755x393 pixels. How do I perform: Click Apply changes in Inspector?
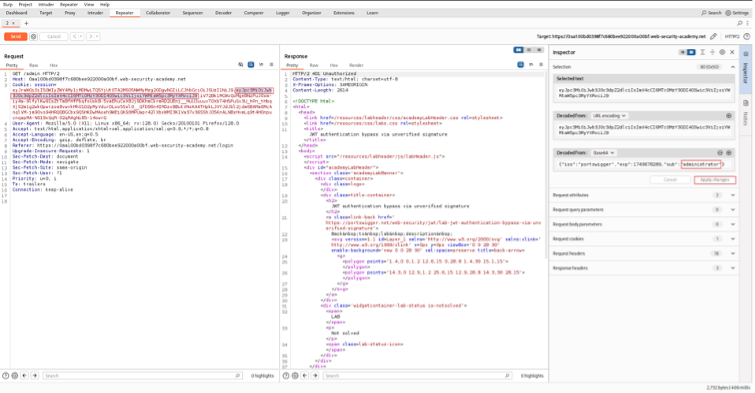click(715, 180)
